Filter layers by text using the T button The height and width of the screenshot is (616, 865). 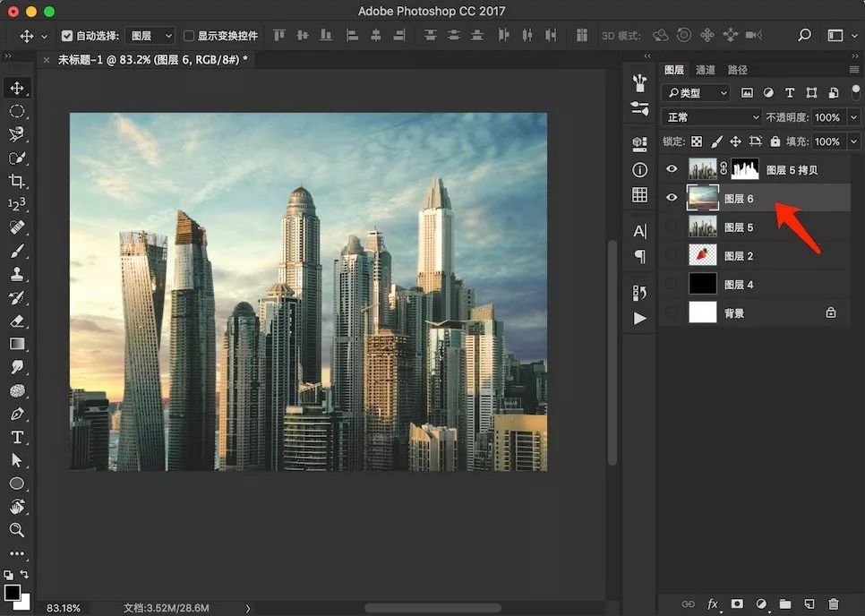789,92
